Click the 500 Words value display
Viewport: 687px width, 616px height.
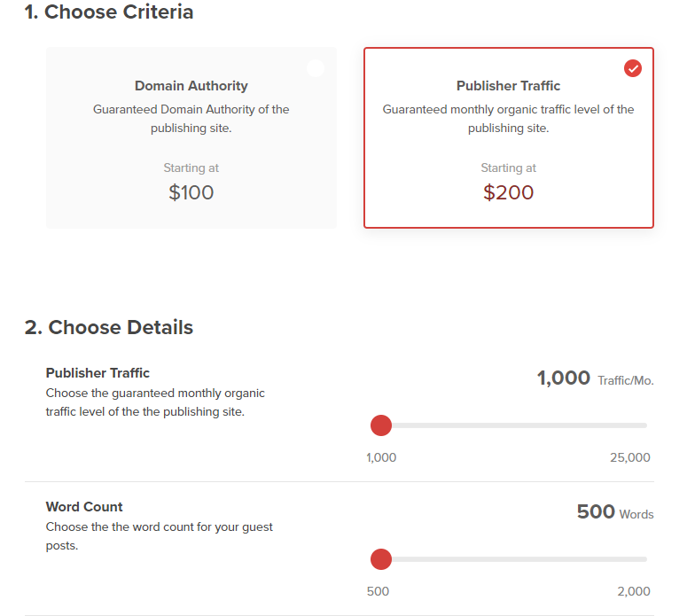click(x=615, y=511)
